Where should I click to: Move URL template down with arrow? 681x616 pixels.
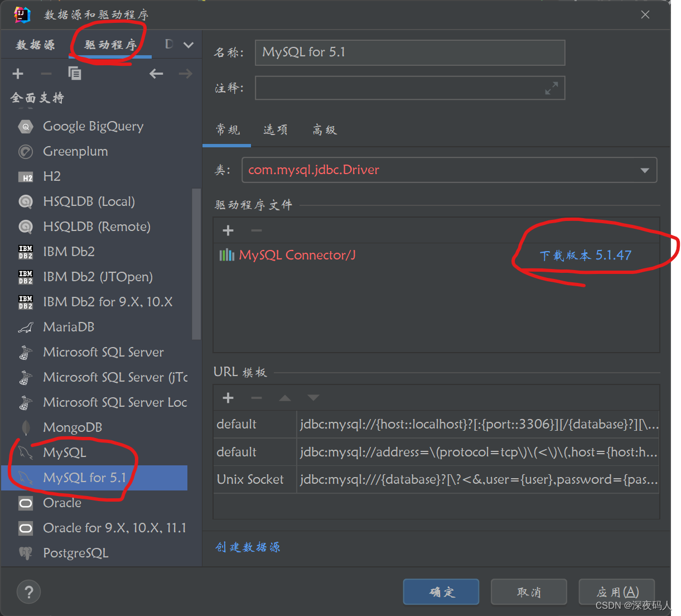point(313,398)
